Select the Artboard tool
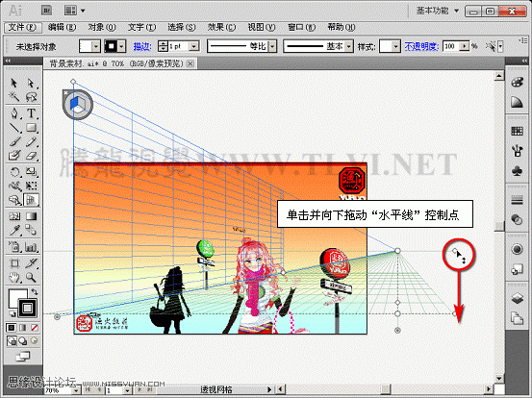The height and width of the screenshot is (398, 532). 13,263
